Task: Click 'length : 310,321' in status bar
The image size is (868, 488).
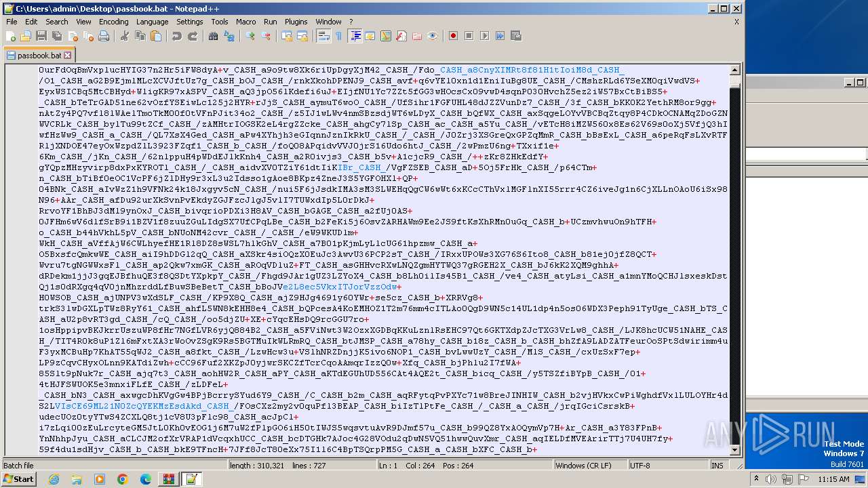Action: [258, 466]
